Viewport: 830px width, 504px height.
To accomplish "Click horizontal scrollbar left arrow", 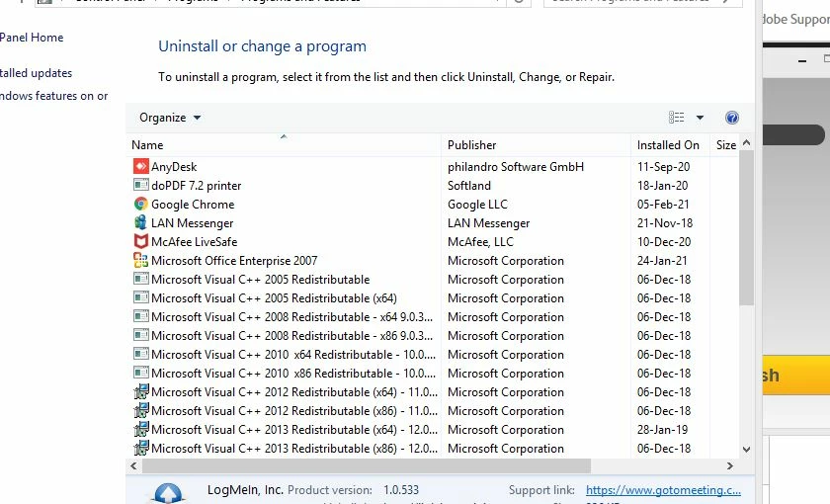I will (133, 465).
